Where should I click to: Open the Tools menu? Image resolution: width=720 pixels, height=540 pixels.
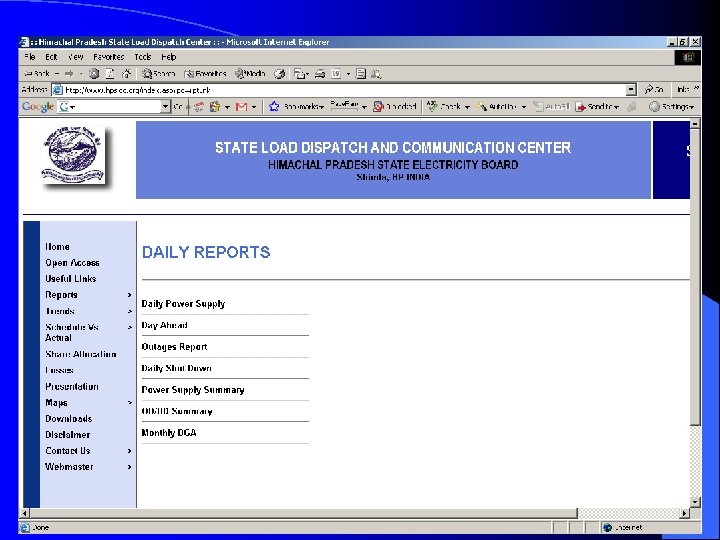click(x=143, y=57)
